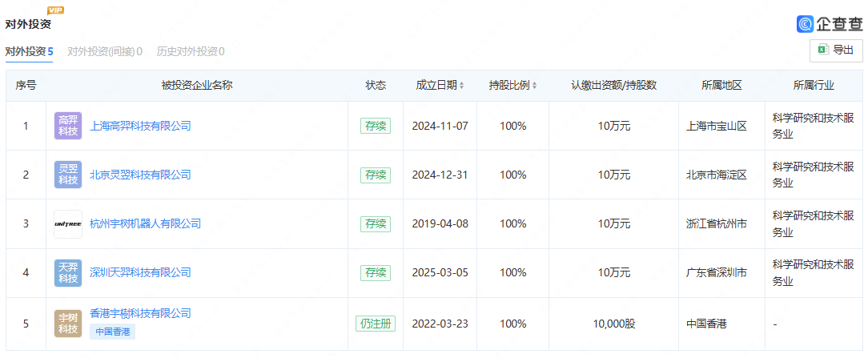Click 存续 status of 北京灵翌科技

(x=376, y=175)
